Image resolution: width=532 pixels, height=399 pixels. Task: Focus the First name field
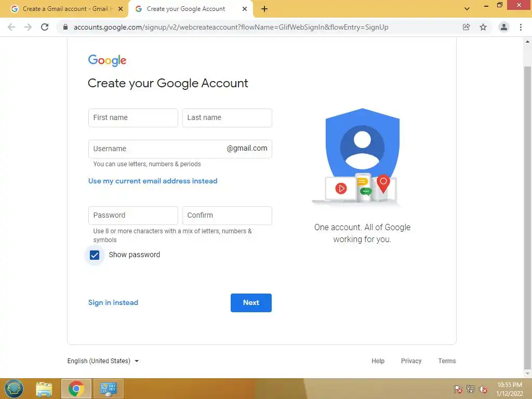(133, 118)
